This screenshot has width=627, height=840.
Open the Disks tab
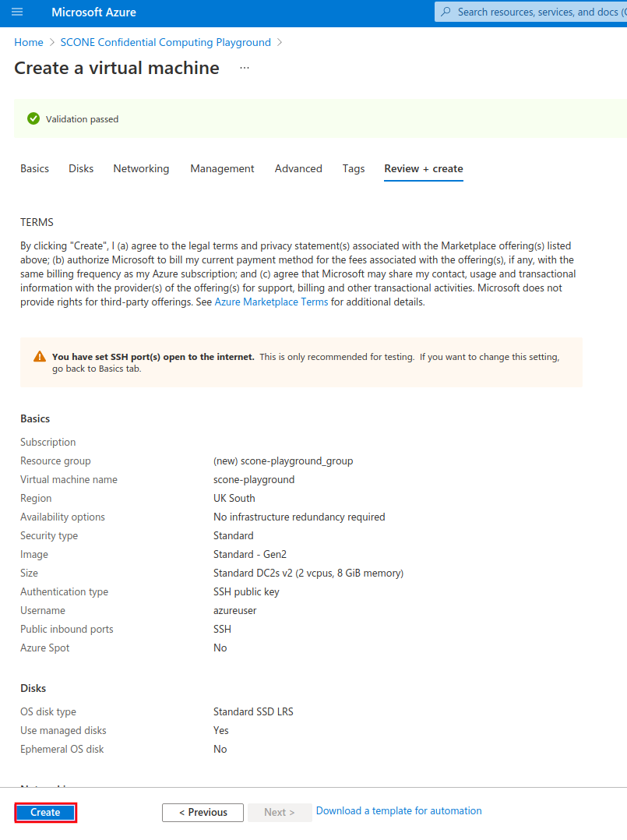(x=80, y=168)
